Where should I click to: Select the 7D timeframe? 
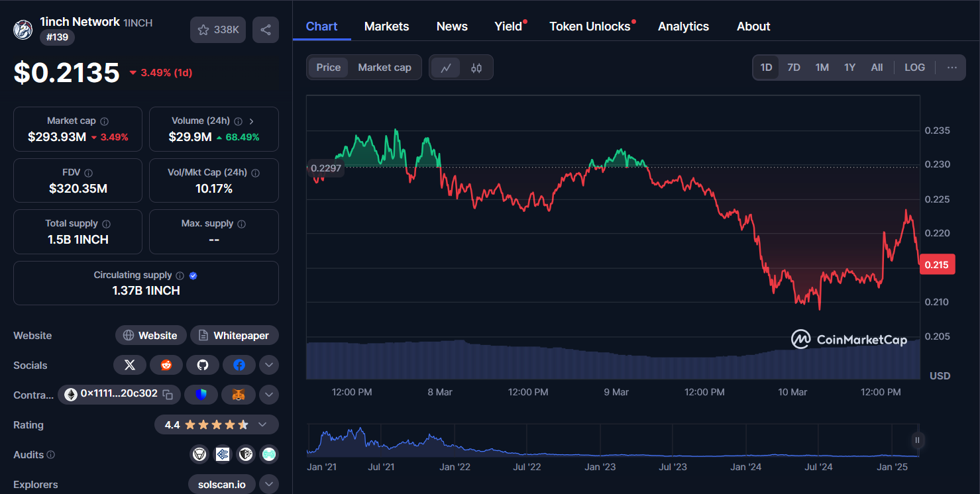pos(793,67)
